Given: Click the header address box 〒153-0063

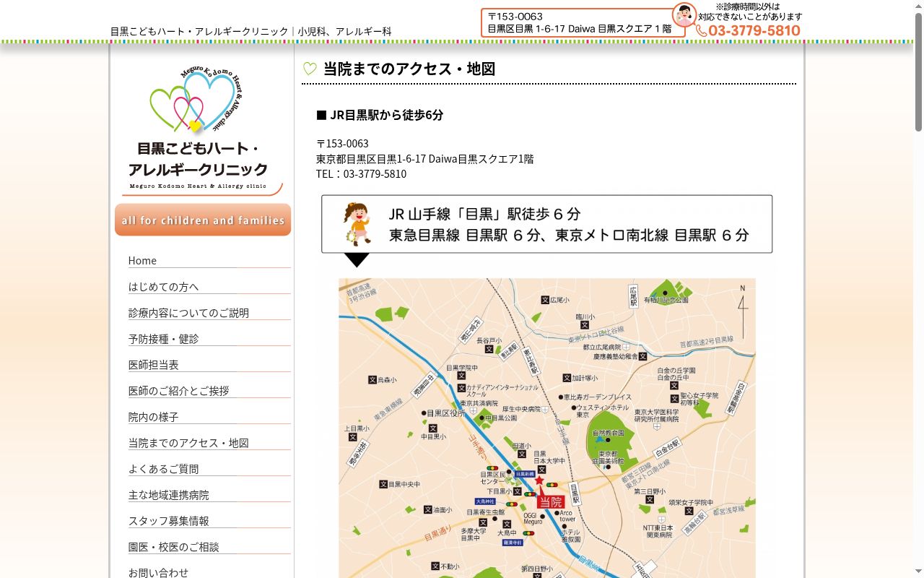Looking at the screenshot, I should pyautogui.click(x=583, y=22).
